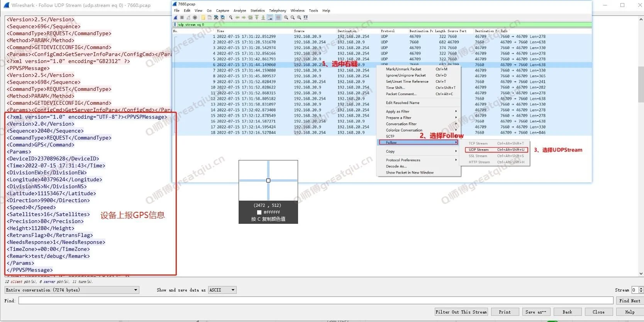The image size is (644, 322).
Task: Click the zoom in toolbar icon
Action: [286, 17]
